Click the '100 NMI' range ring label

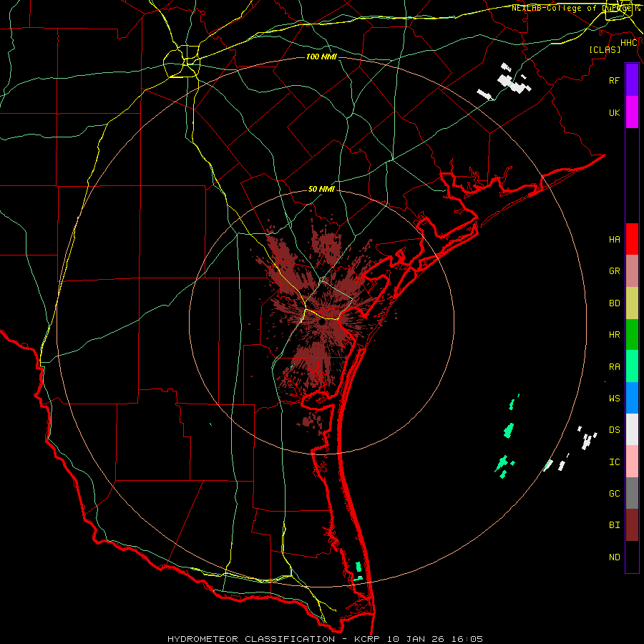[x=321, y=57]
